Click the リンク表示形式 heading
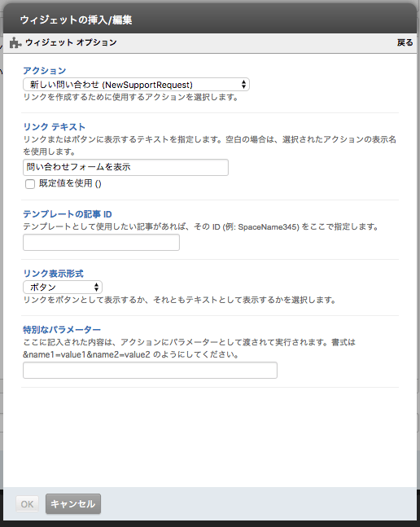 [x=53, y=273]
